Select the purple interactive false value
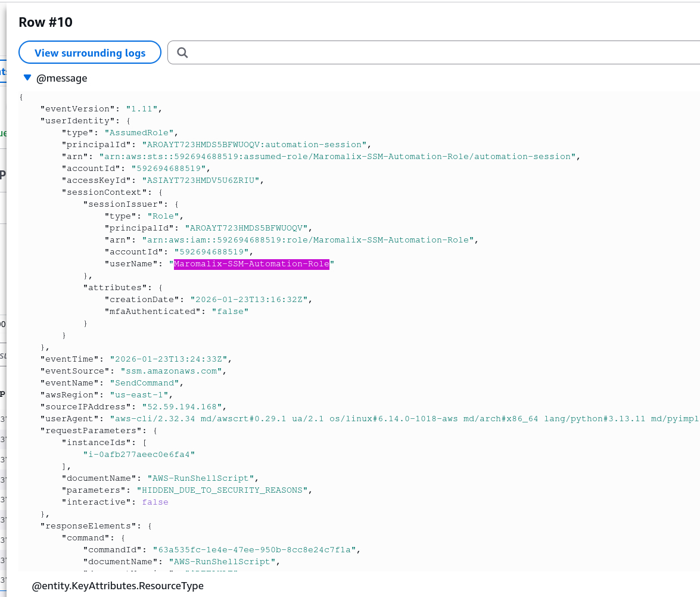This screenshot has height=597, width=700. pyautogui.click(x=155, y=502)
